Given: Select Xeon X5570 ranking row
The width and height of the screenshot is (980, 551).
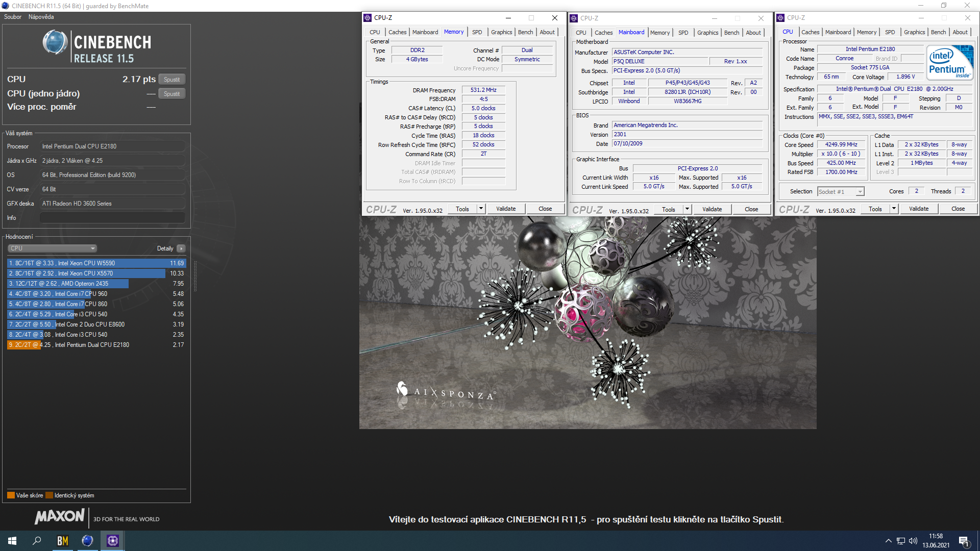Looking at the screenshot, I should (x=96, y=273).
